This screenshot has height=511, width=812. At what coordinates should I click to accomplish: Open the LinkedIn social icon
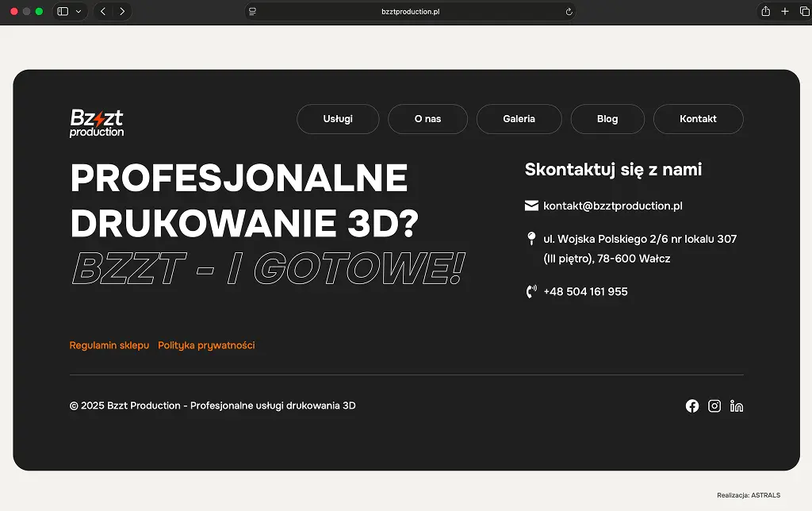[737, 405]
